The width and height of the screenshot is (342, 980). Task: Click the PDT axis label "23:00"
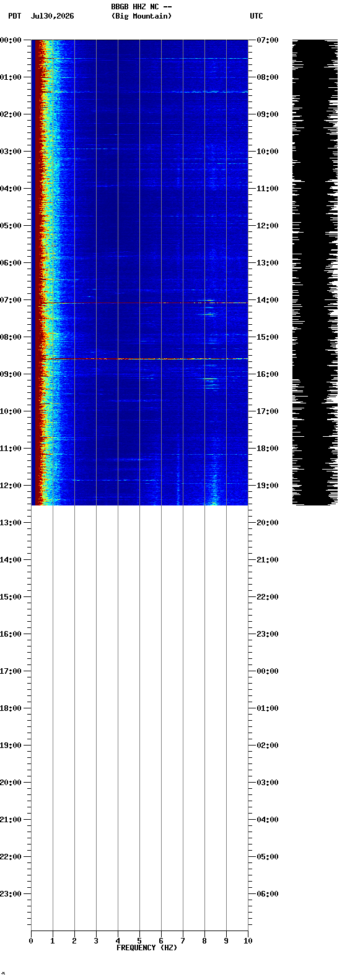pos(11,894)
